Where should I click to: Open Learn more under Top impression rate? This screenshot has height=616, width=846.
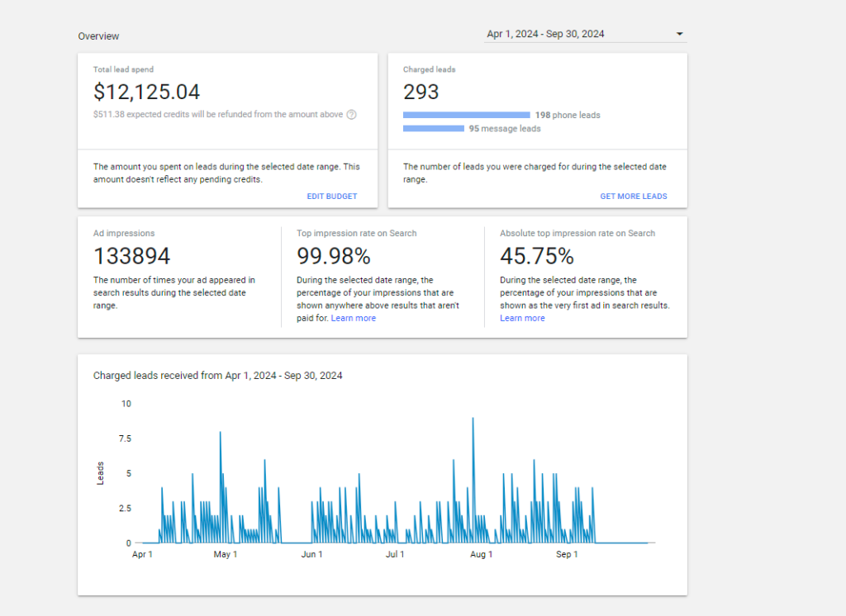pos(353,318)
